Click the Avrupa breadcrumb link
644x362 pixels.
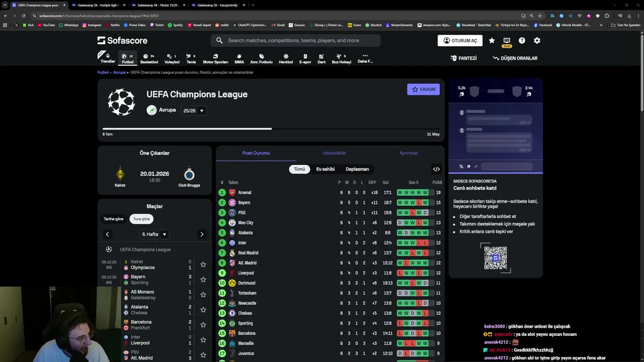[x=119, y=72]
